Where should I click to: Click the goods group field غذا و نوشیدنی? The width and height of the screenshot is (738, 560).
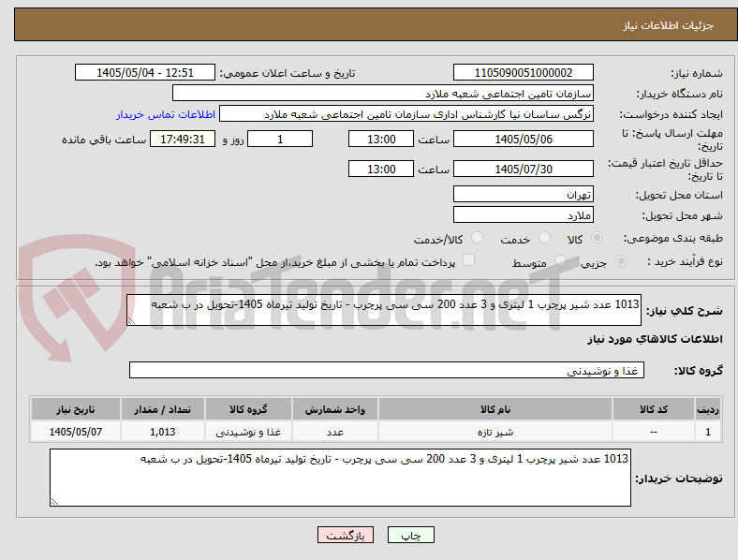pyautogui.click(x=387, y=370)
